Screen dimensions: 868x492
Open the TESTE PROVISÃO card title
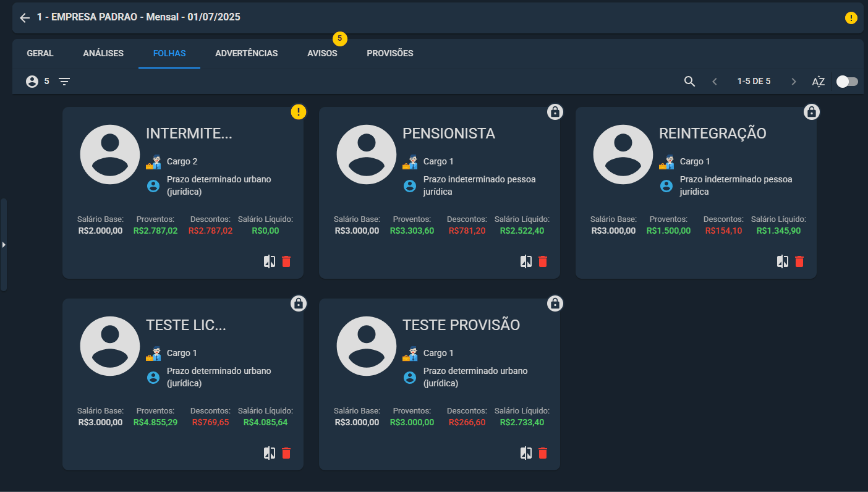coord(461,325)
